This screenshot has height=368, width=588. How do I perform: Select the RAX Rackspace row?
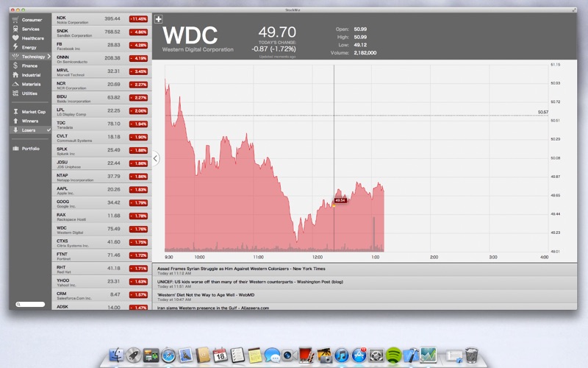101,216
